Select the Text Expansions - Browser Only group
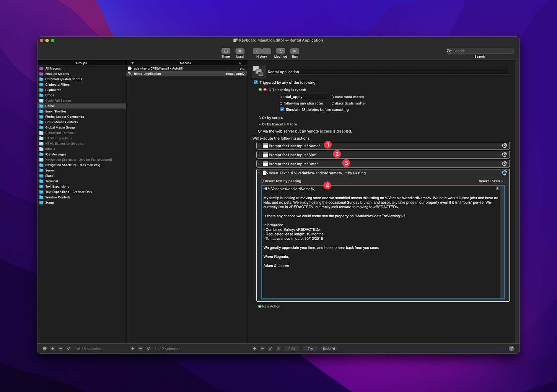The image size is (557, 392). [x=82, y=192]
